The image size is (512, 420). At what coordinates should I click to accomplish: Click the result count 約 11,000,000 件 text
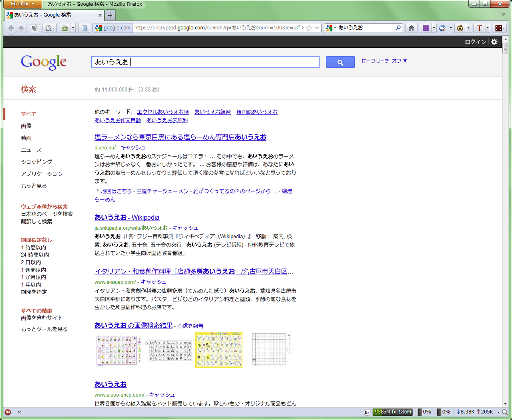(x=114, y=90)
